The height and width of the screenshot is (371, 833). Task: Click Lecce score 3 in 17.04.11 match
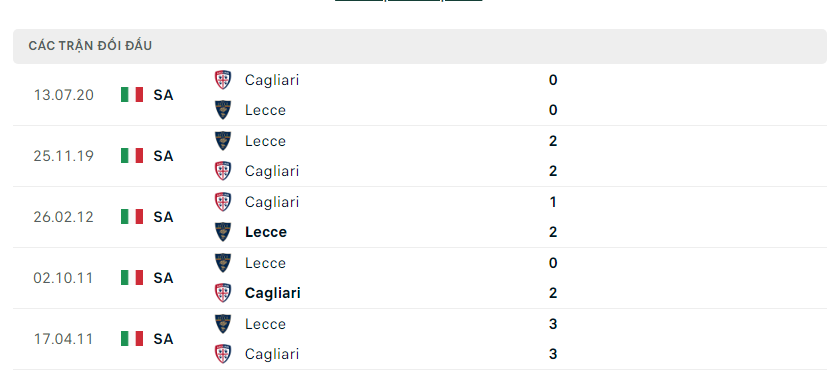pyautogui.click(x=553, y=324)
